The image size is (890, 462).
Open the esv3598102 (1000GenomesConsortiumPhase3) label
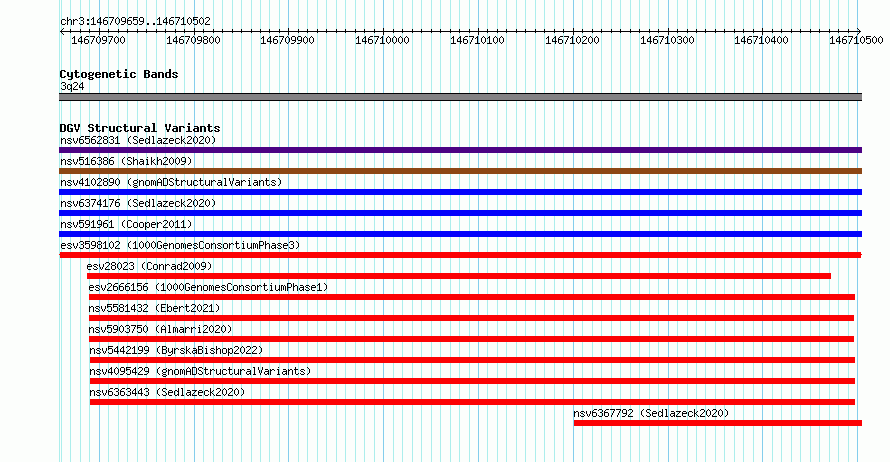click(180, 245)
